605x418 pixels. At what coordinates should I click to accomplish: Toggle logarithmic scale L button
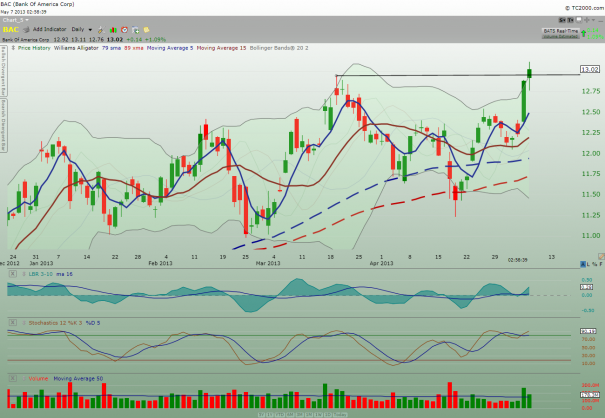pyautogui.click(x=588, y=264)
